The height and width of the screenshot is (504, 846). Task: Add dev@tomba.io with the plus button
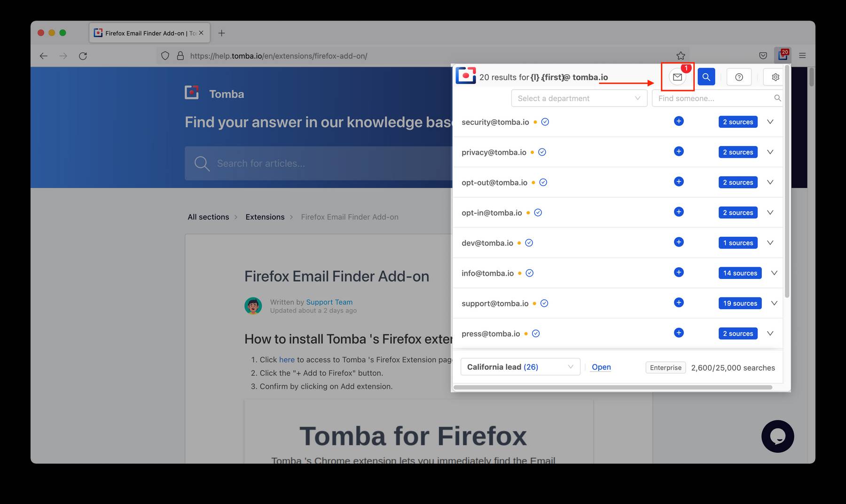(679, 242)
